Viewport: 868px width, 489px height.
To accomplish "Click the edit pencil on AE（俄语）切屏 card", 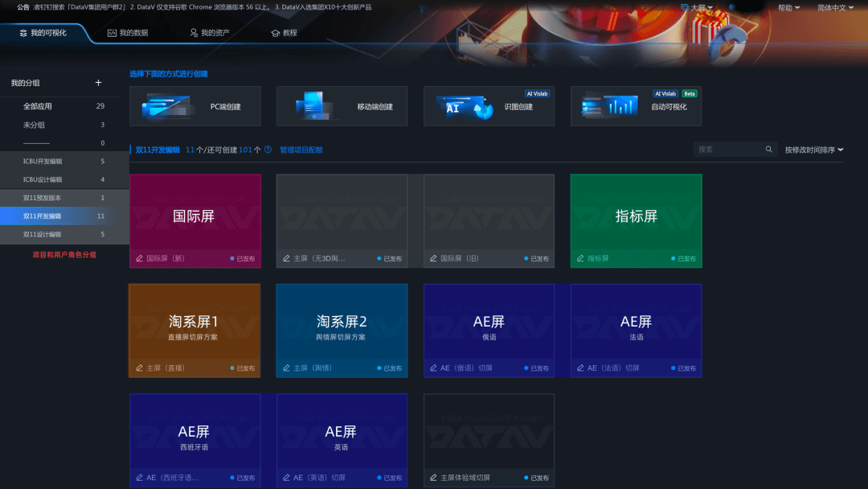I will [x=433, y=368].
